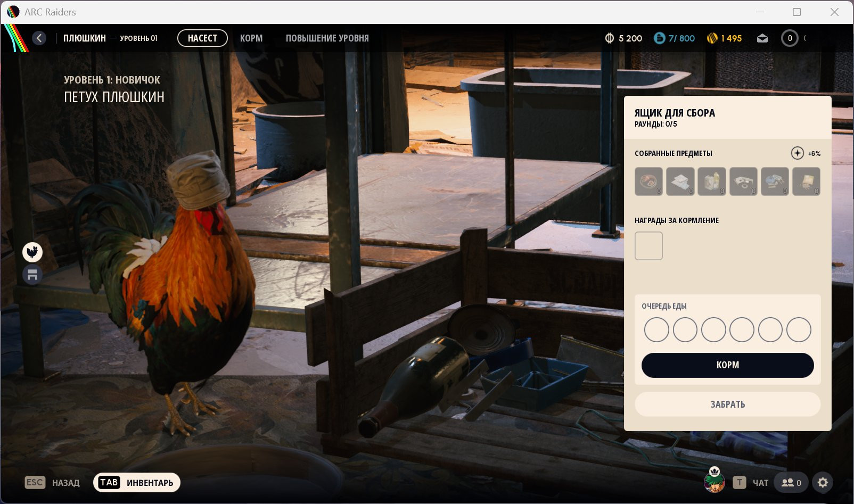This screenshot has width=854, height=504.
Task: Click the ARC Raiders window title icon
Action: pos(13,12)
